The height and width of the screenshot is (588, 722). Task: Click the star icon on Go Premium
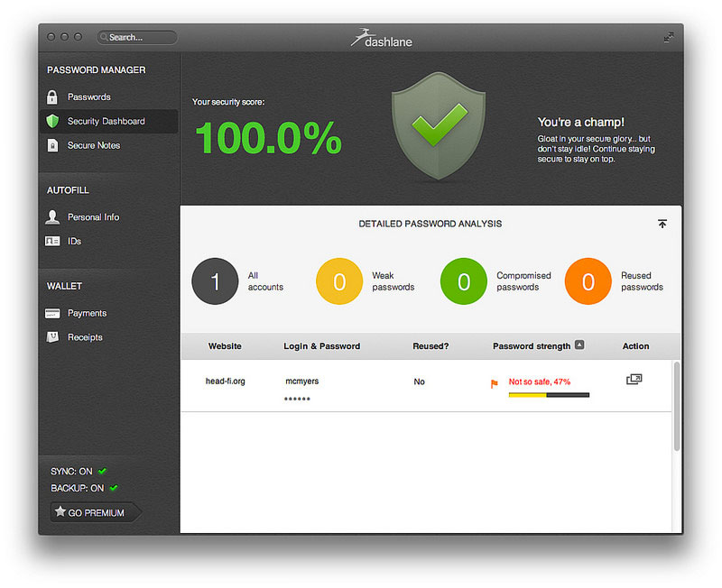[x=60, y=511]
